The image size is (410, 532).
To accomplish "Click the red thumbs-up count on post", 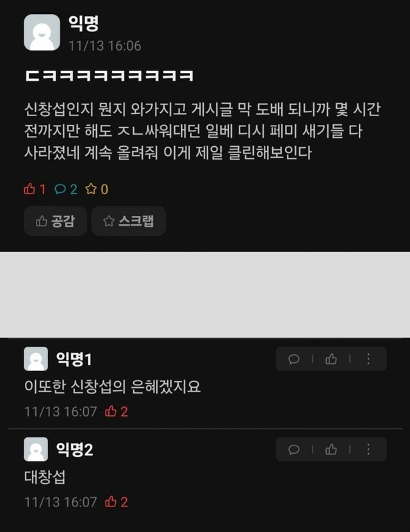I will pos(34,188).
